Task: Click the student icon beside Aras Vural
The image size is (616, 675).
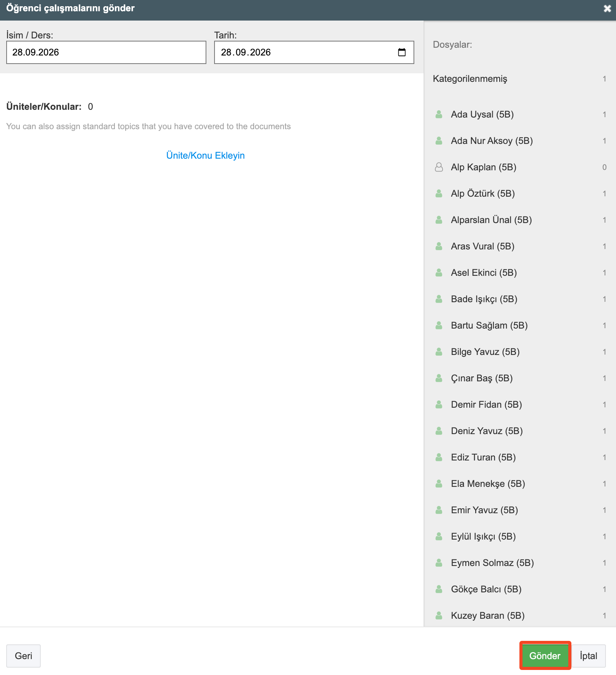Action: 439,246
